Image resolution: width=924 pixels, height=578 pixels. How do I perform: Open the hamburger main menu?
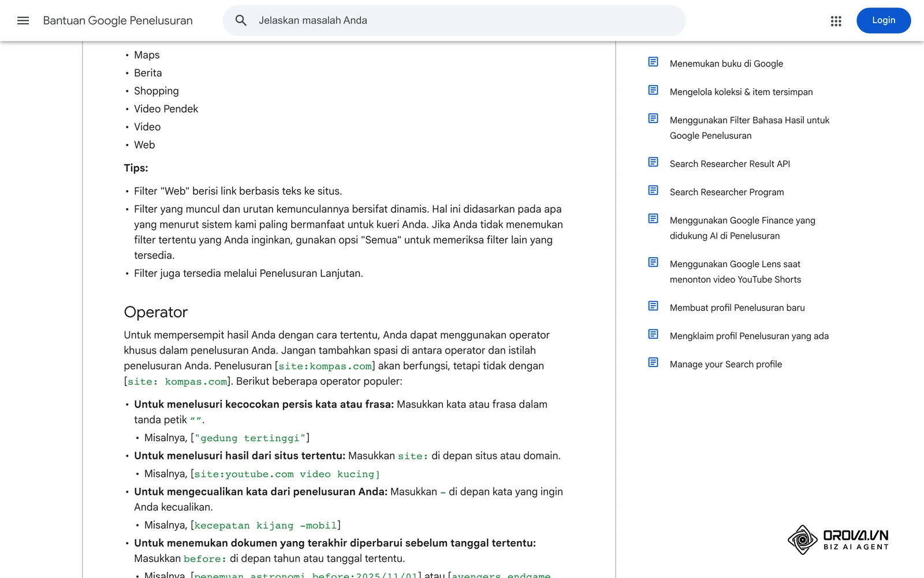coord(23,21)
